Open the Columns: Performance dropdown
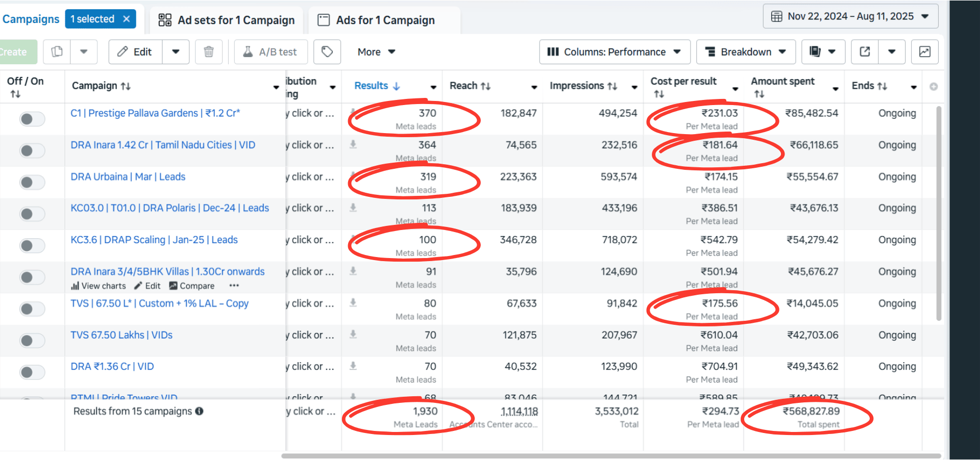Viewport: 980px width, 460px height. [615, 52]
